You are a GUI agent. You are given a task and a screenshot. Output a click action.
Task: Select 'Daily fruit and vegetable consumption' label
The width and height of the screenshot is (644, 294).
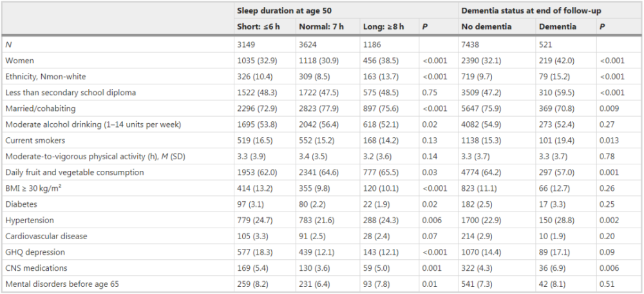(74, 172)
